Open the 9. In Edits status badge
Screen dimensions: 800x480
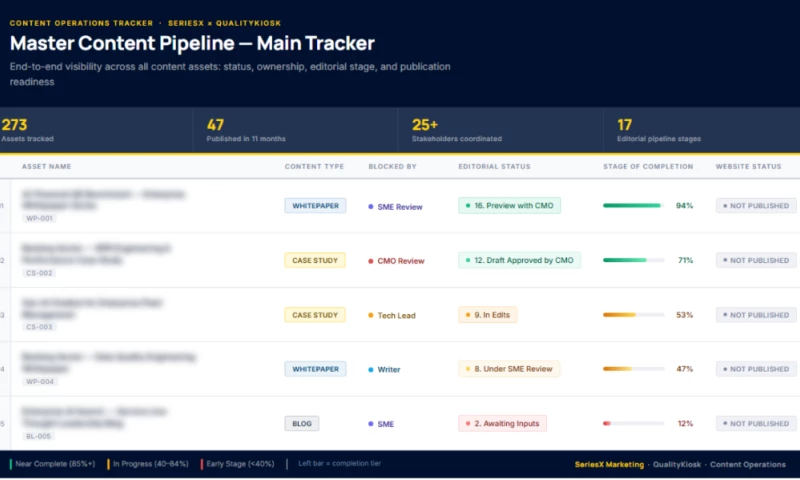[488, 315]
